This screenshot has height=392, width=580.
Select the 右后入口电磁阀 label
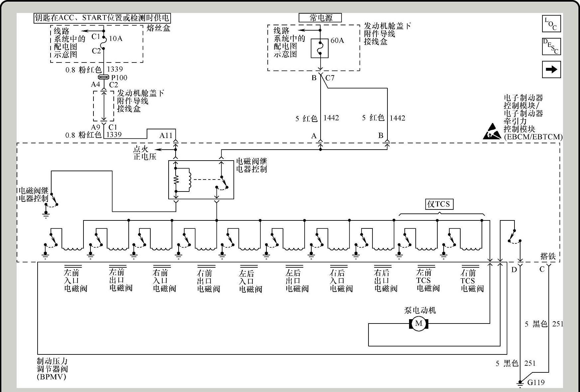pyautogui.click(x=341, y=281)
